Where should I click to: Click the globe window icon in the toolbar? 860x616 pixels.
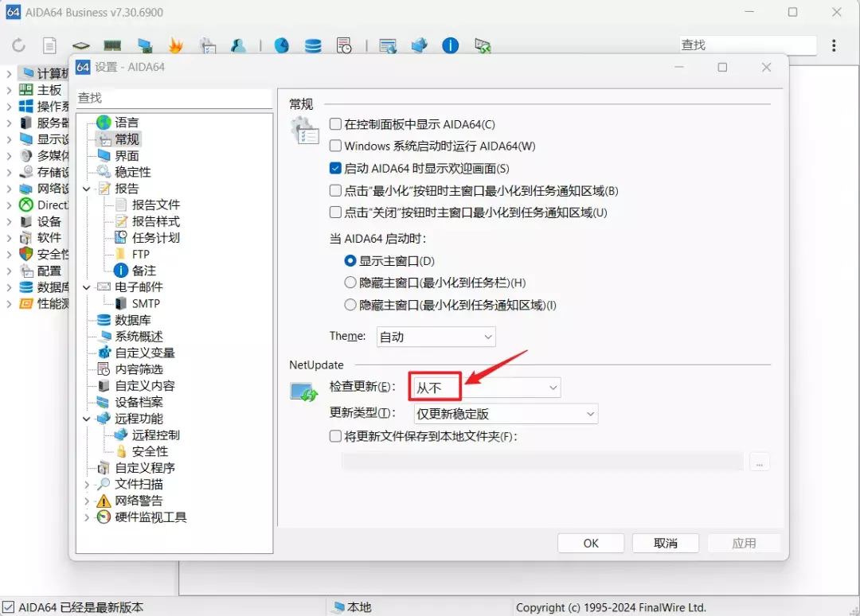[x=388, y=45]
